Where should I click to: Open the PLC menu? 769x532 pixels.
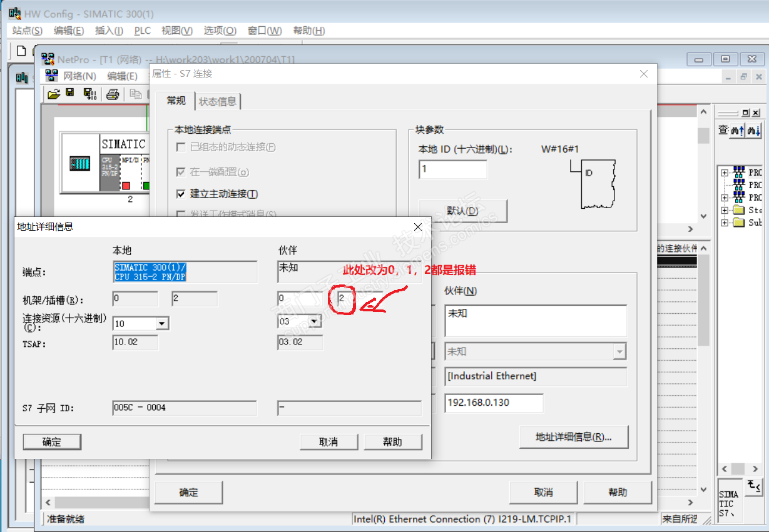pos(143,31)
